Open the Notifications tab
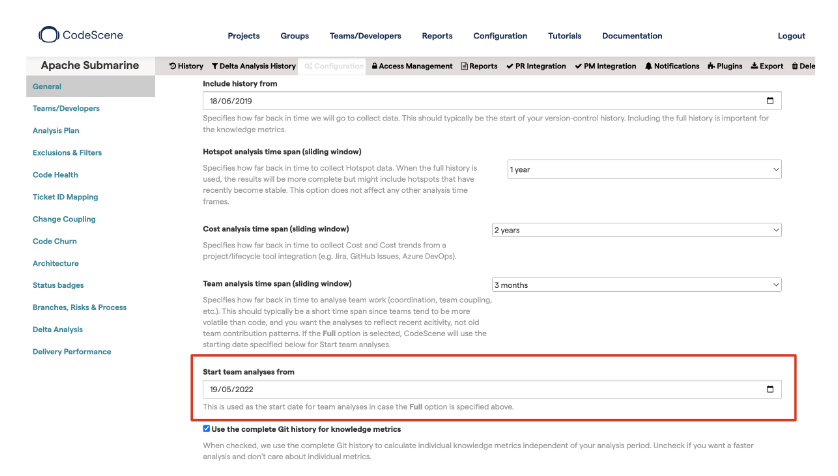 671,66
